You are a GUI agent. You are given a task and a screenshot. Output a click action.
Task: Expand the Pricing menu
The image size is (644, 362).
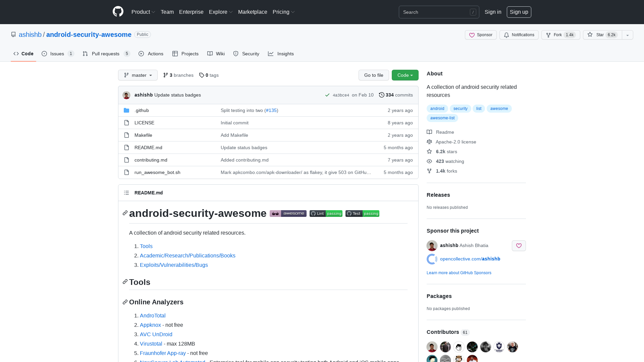pos(284,12)
